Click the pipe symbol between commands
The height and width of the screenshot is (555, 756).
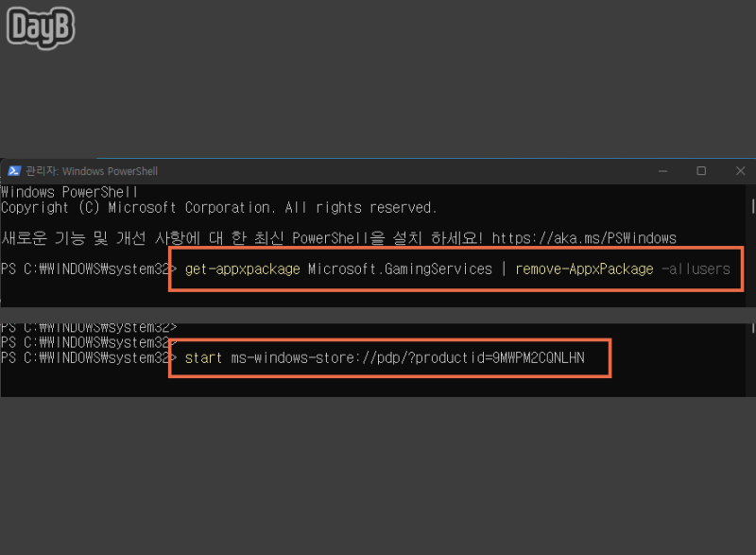tap(505, 269)
